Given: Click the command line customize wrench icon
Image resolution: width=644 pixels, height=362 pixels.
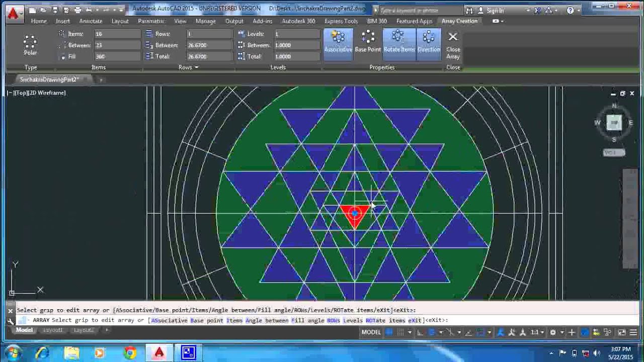Looking at the screenshot, I should (10, 320).
